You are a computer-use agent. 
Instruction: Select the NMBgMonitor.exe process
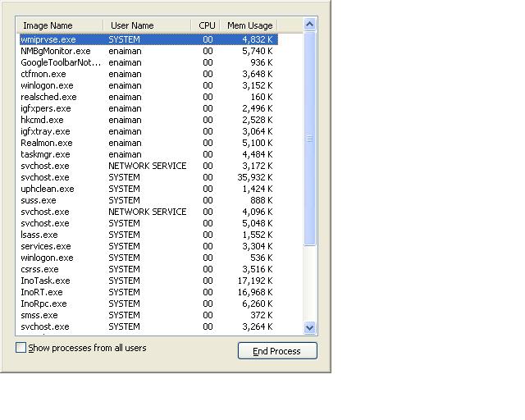55,51
